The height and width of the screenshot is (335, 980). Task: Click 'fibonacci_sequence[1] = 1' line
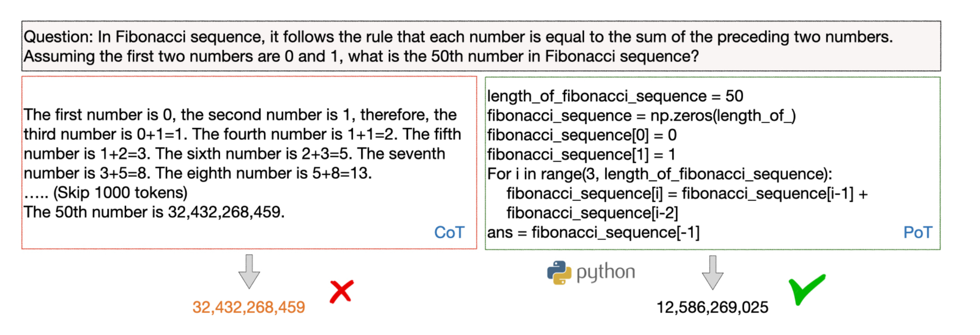coord(581,154)
